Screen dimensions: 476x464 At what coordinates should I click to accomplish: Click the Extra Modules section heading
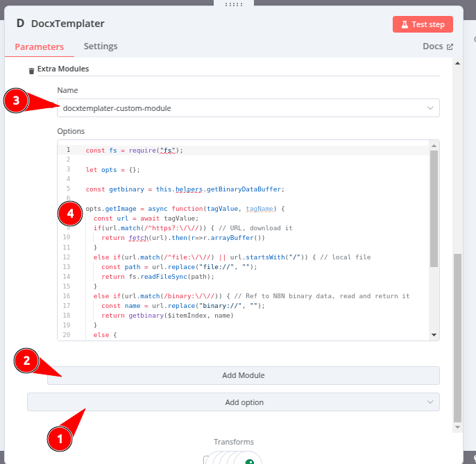point(63,69)
